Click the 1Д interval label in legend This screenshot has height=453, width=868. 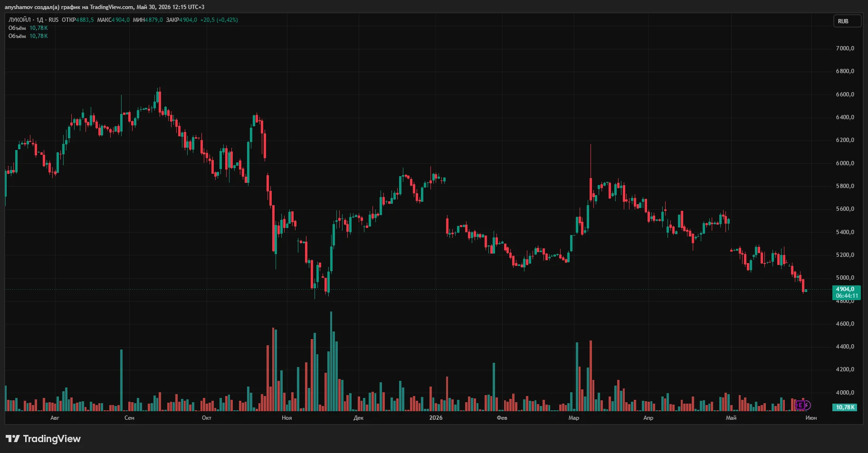pyautogui.click(x=40, y=20)
